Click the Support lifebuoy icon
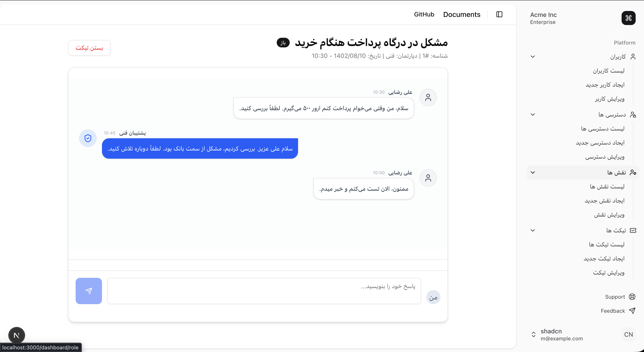644x352 pixels. coord(632,296)
